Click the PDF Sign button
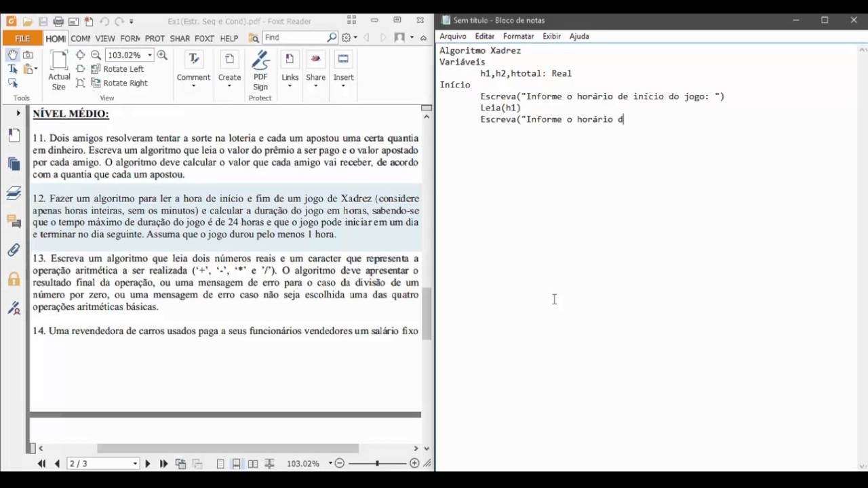The height and width of the screenshot is (488, 868). [260, 70]
